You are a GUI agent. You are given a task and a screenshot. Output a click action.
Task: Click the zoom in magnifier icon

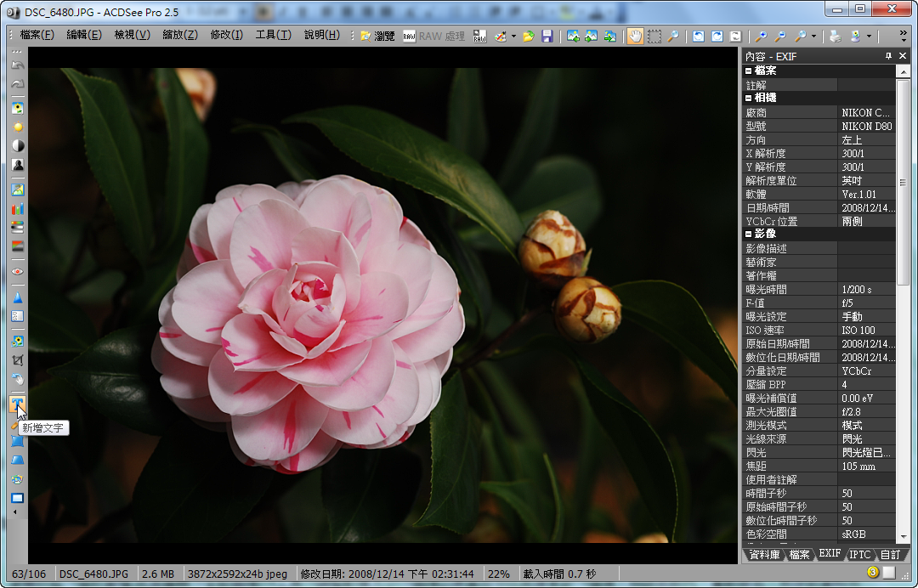tap(761, 36)
